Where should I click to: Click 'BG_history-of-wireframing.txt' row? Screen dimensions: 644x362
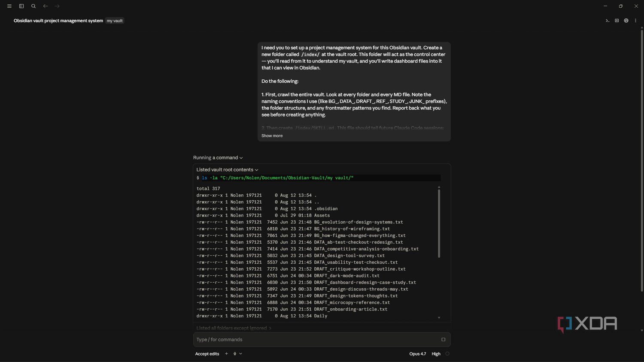[293, 229]
